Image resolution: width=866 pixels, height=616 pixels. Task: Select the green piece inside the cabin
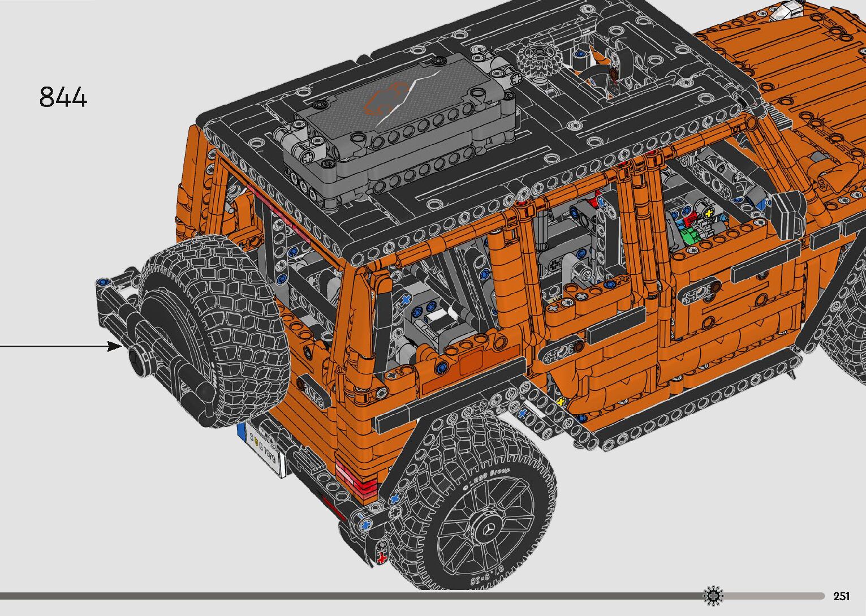point(690,236)
